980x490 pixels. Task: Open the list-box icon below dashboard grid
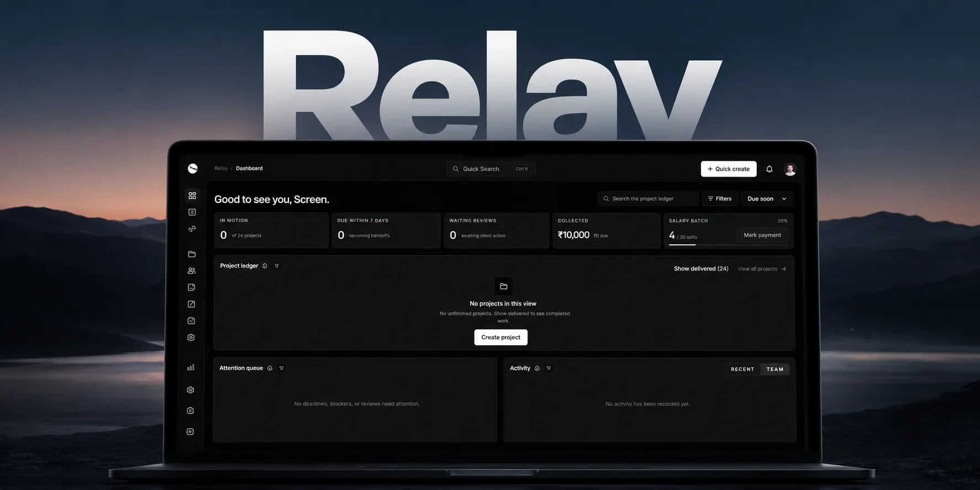point(192,212)
